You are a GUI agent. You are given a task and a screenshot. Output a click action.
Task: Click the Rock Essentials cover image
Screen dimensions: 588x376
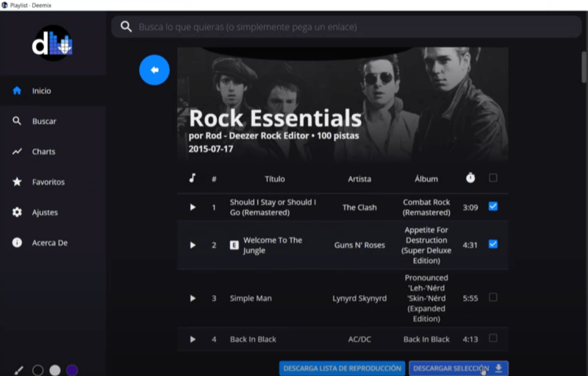pyautogui.click(x=343, y=104)
